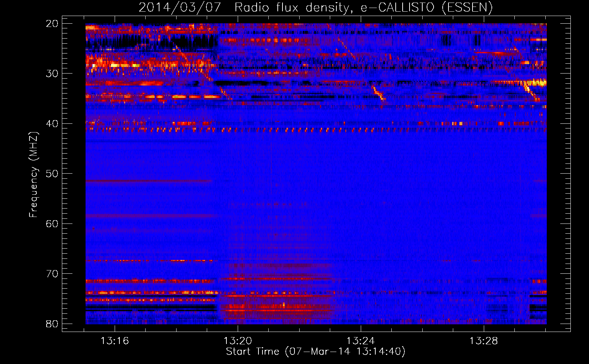Click the 13:20 time tick label

click(x=238, y=341)
